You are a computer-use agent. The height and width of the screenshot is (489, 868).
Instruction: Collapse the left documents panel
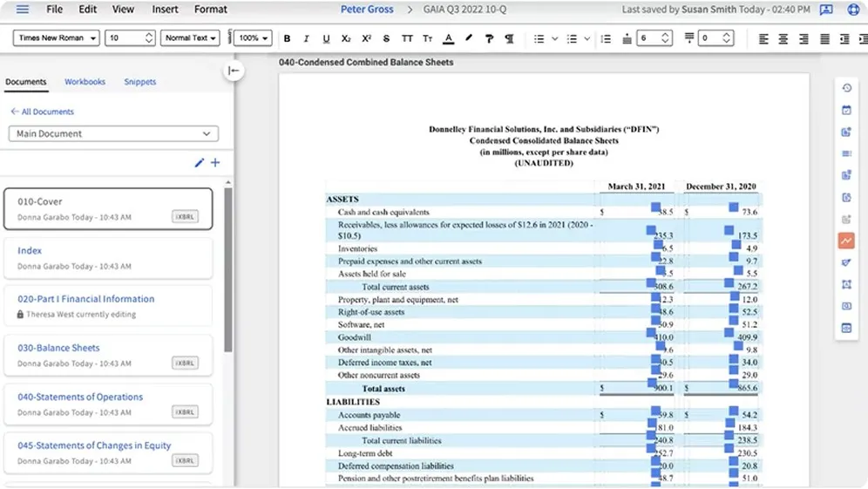pyautogui.click(x=234, y=71)
